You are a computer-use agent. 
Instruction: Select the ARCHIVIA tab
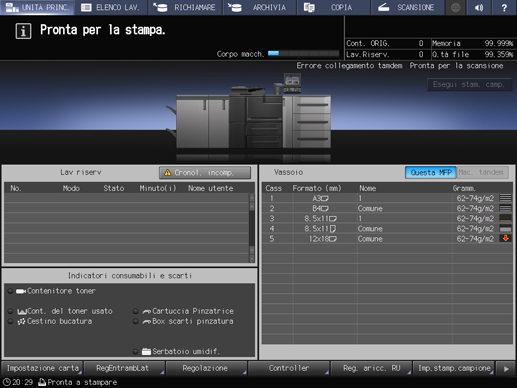[x=260, y=7]
